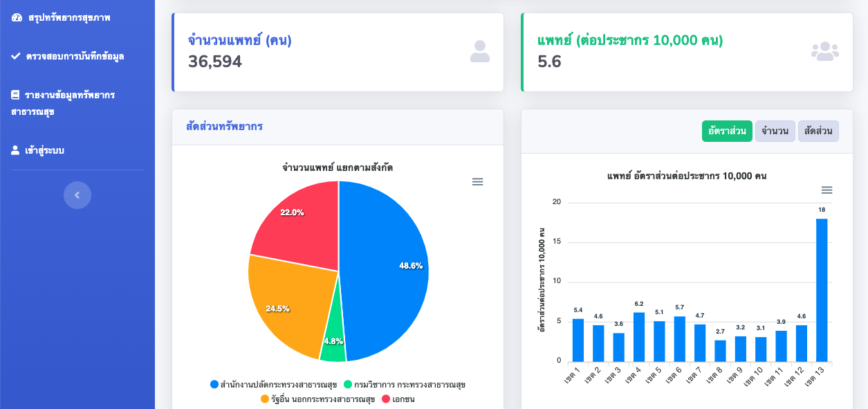Click the group icon in doctors-per-population card
This screenshot has height=409, width=868.
(824, 52)
